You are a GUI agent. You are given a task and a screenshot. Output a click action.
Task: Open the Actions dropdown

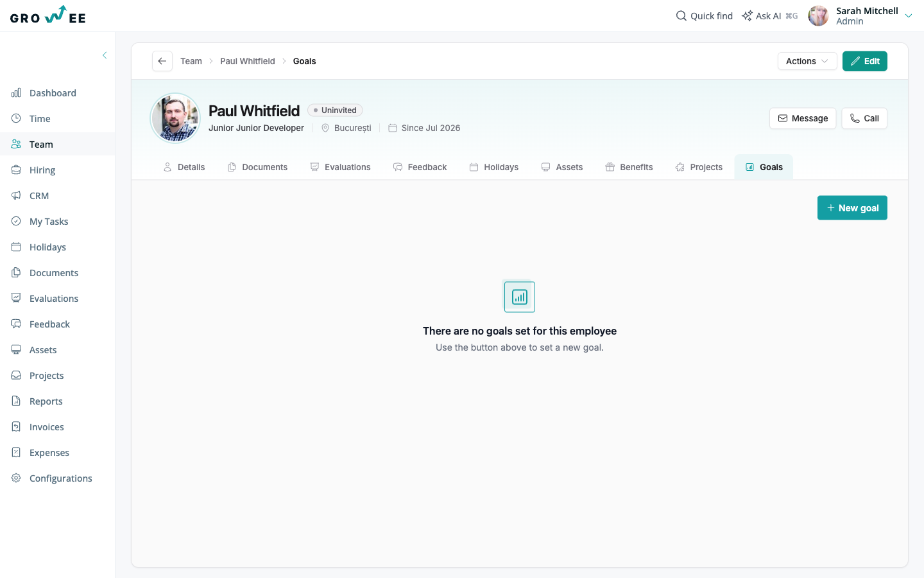(807, 61)
